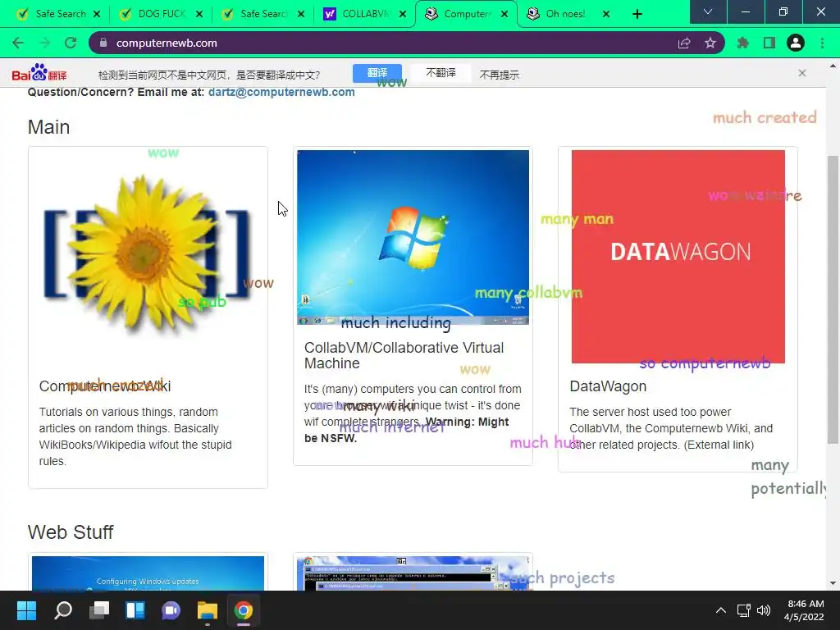840x630 pixels.
Task: Go back to the previous page
Action: point(18,43)
